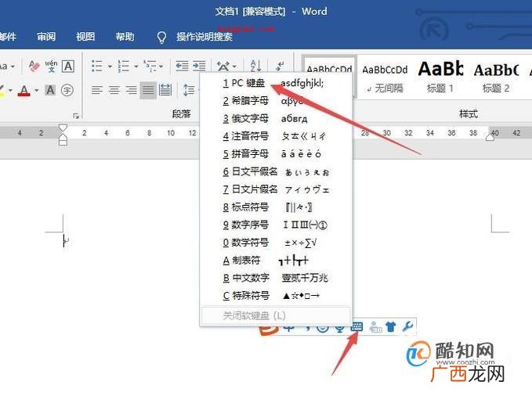Click the Sogou S logo on IME bar
Image resolution: width=532 pixels, height=396 pixels.
pyautogui.click(x=268, y=330)
